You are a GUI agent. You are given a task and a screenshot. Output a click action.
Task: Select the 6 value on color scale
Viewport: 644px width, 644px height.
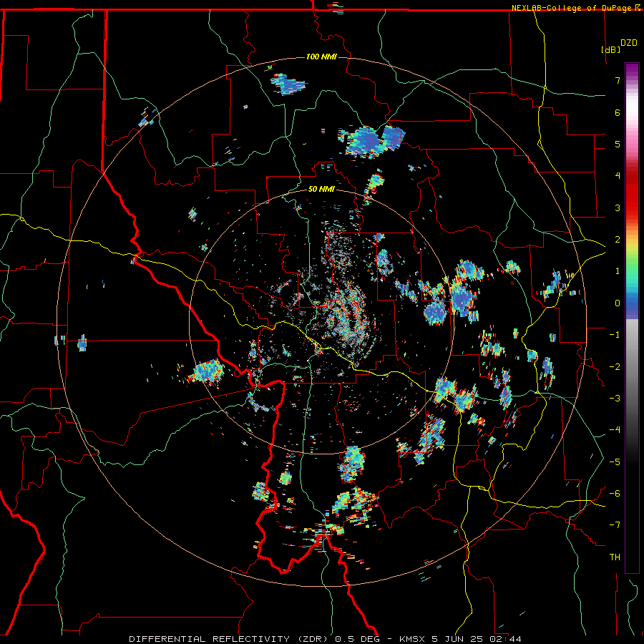(618, 112)
